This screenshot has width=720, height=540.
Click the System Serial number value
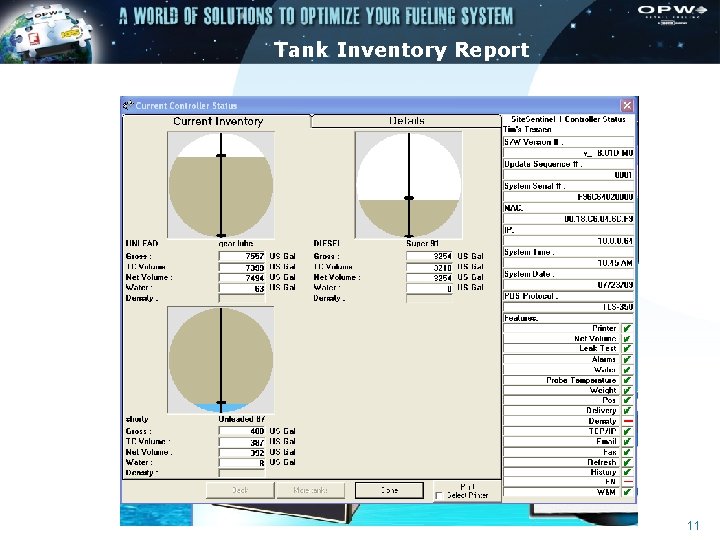click(x=568, y=197)
